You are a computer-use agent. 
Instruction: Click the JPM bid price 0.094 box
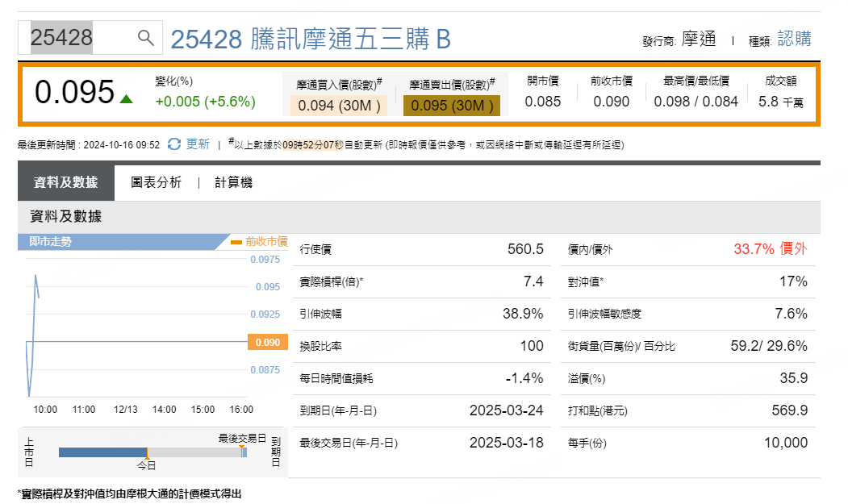(x=339, y=106)
